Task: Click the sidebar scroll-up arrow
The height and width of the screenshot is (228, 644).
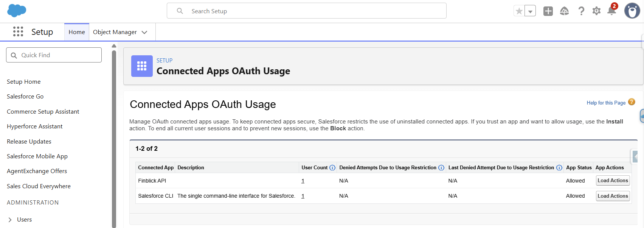Action: tap(114, 46)
